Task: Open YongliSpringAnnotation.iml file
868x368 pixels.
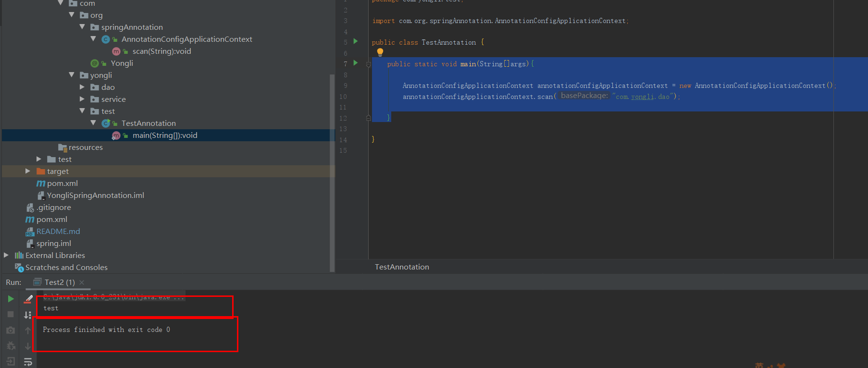Action: tap(95, 196)
